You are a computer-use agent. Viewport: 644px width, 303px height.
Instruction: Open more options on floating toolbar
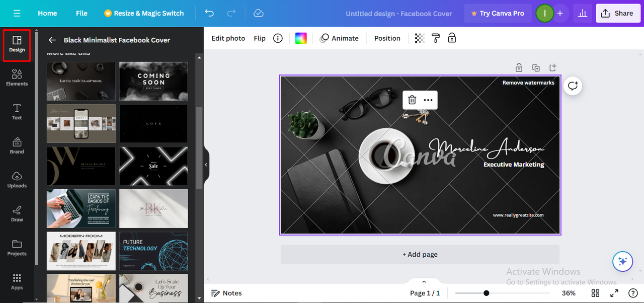428,100
